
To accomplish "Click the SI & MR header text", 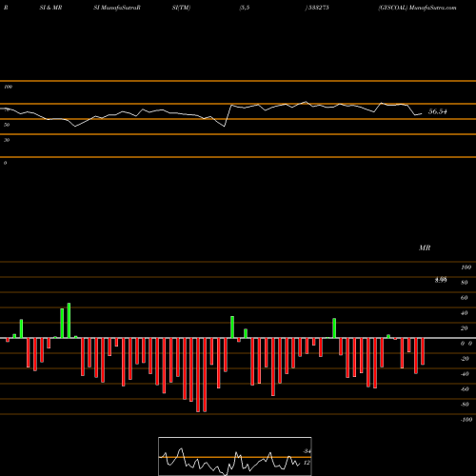I will 50,8.
